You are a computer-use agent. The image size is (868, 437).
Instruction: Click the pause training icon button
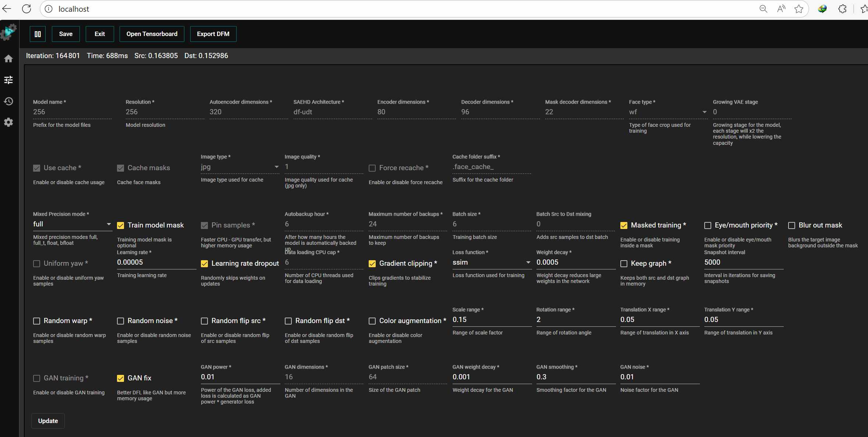pos(38,34)
